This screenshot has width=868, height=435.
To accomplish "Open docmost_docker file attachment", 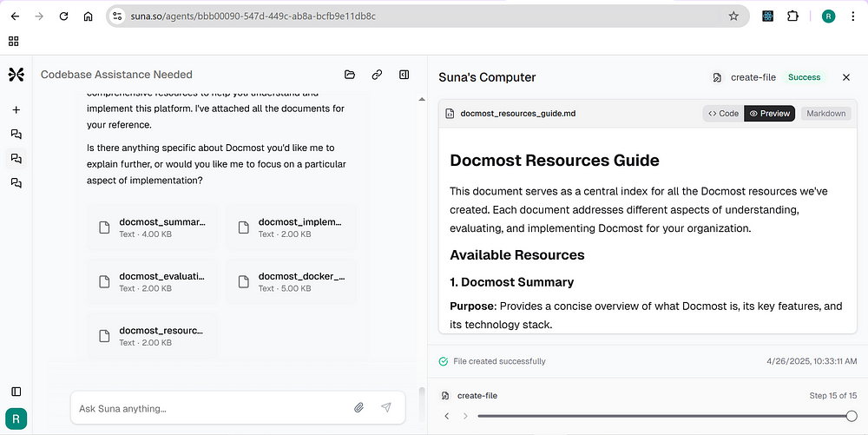I will click(x=292, y=281).
